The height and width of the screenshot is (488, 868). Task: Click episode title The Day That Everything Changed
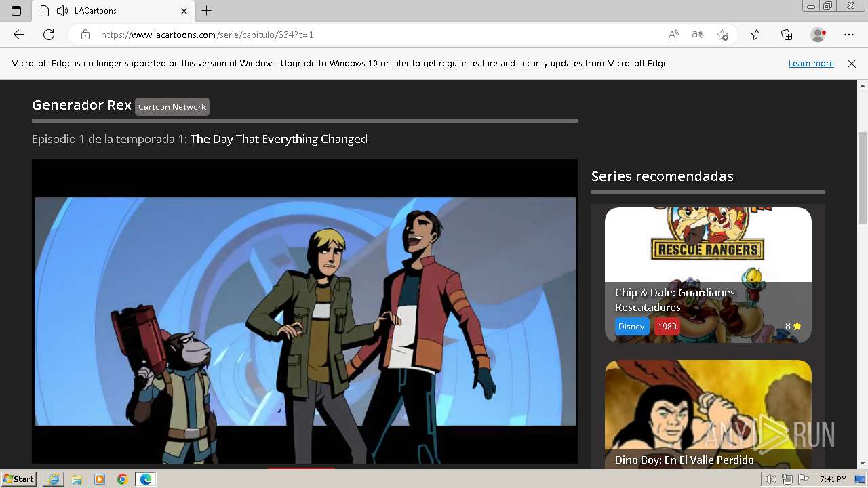[279, 139]
